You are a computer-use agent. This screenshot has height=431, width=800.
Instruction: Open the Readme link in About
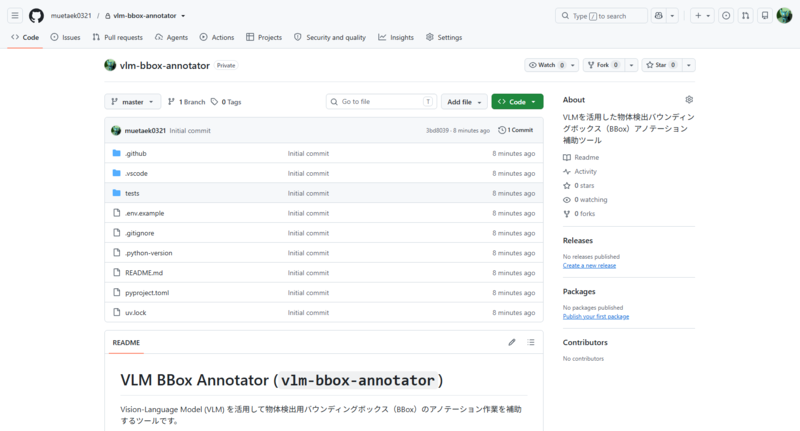(581, 157)
